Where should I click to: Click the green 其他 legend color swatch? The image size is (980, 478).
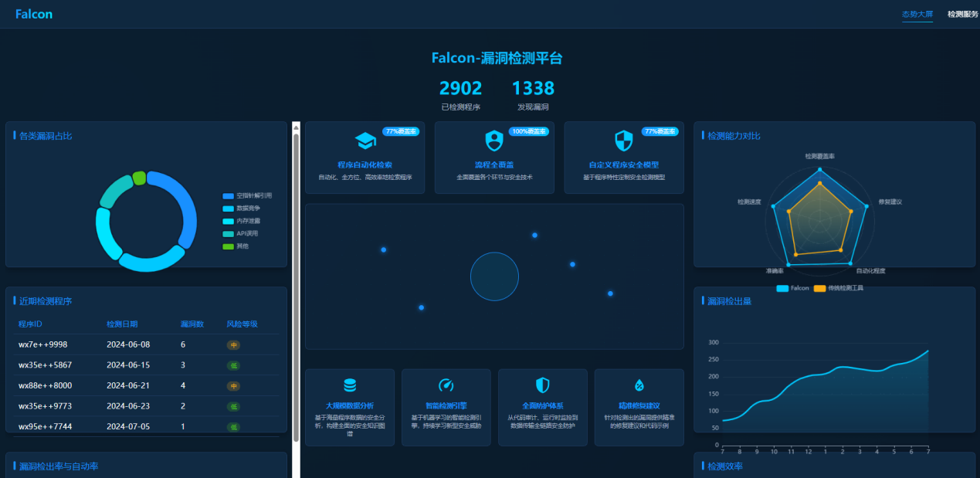228,246
